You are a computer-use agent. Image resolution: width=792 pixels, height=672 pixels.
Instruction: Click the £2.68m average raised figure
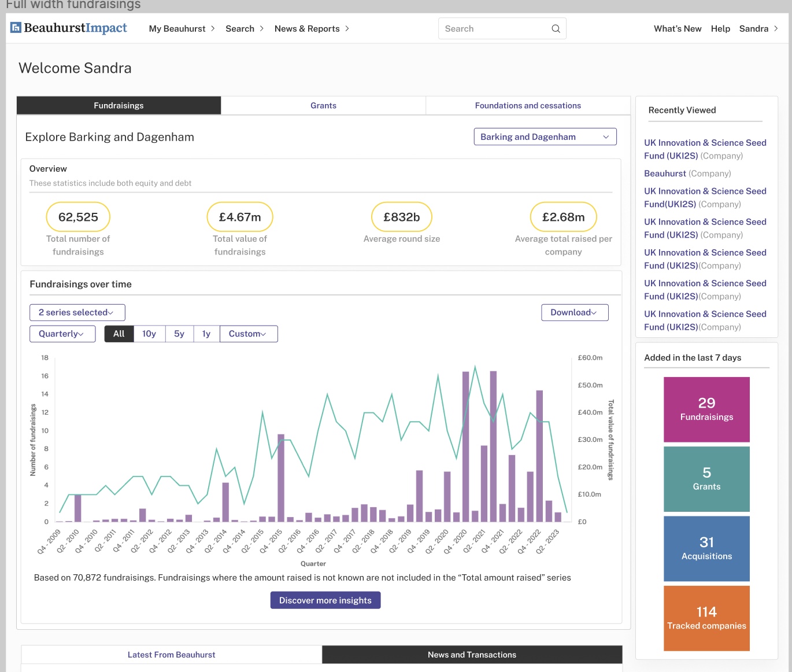click(564, 217)
